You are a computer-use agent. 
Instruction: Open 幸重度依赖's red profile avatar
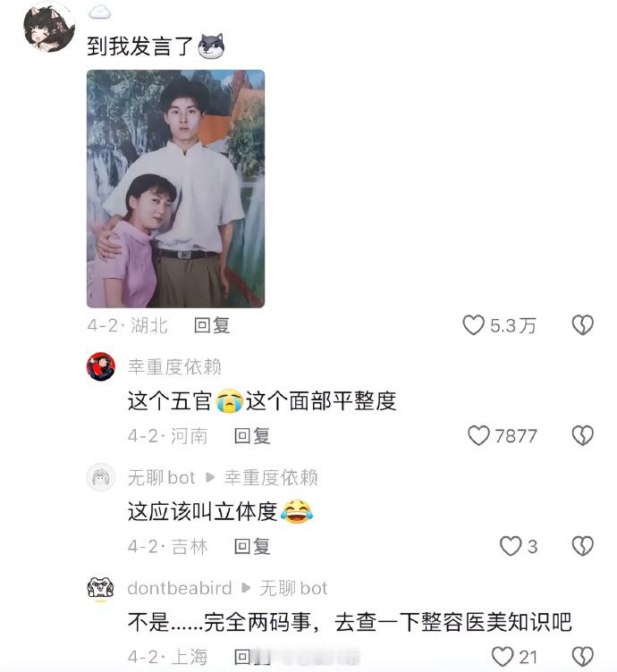[x=101, y=366]
